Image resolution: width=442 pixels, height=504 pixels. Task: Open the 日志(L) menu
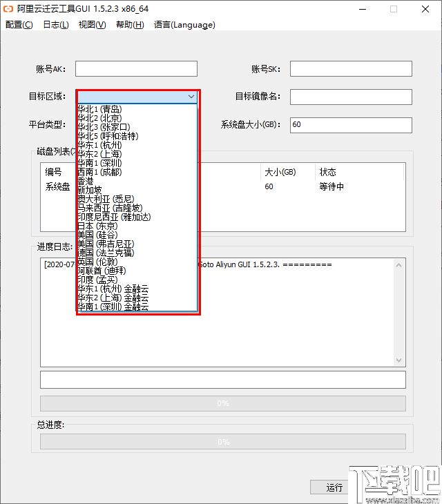(x=56, y=25)
